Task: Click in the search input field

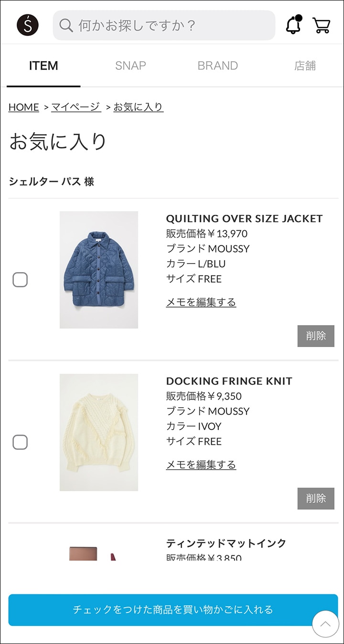Action: coord(172,25)
